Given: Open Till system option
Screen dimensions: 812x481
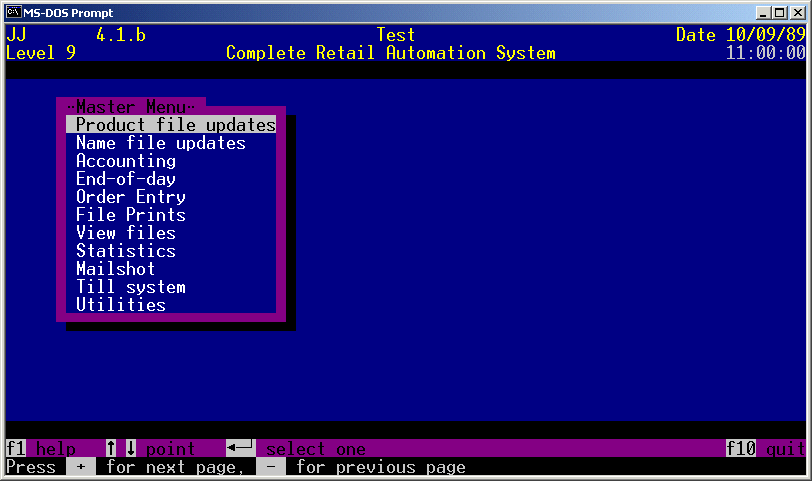Looking at the screenshot, I should pyautogui.click(x=130, y=287).
